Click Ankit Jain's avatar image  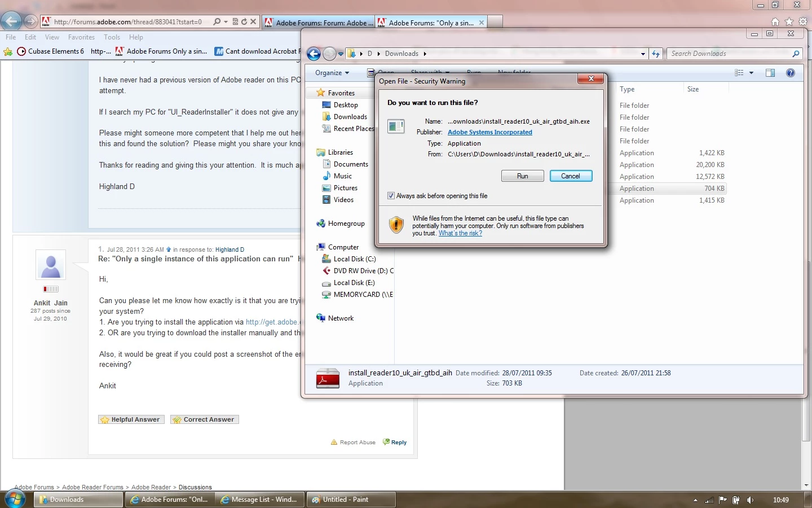coord(51,265)
